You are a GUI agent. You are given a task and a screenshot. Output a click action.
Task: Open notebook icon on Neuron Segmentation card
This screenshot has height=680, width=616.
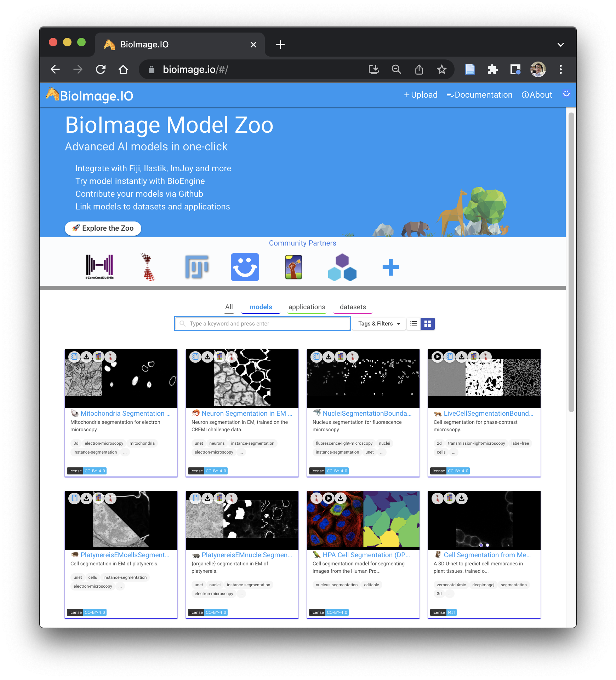195,357
